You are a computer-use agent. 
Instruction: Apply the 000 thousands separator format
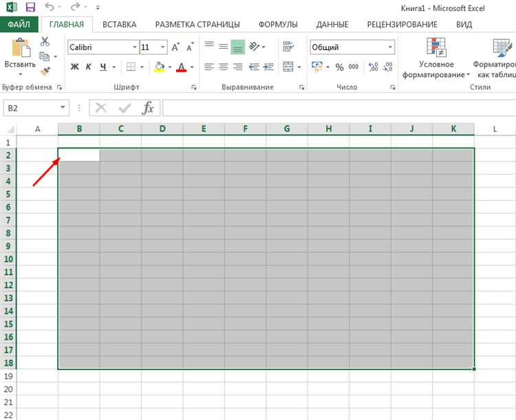[x=354, y=67]
